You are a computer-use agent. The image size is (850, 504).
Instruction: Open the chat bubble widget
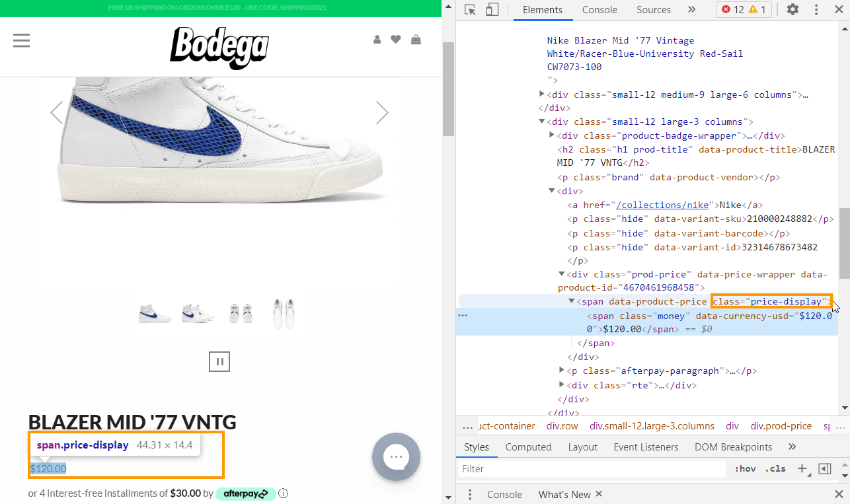[x=396, y=456]
